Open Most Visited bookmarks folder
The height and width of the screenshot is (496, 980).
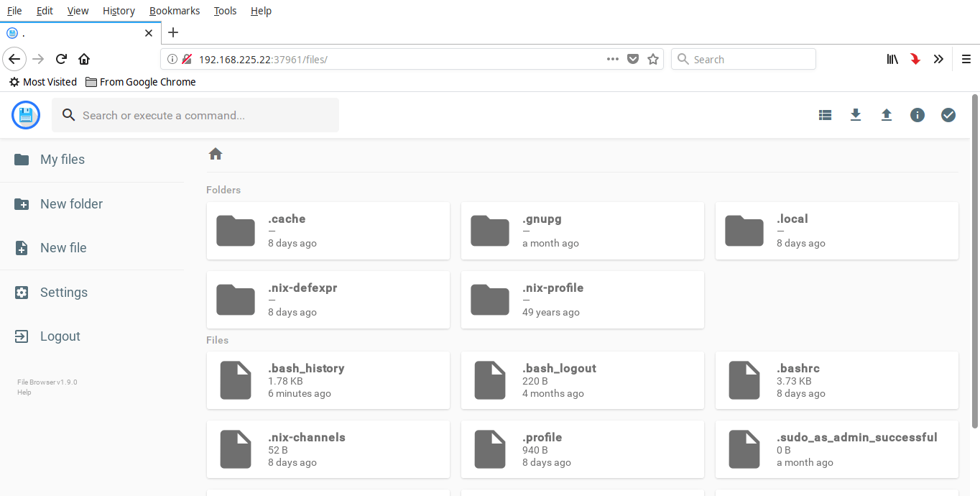[x=42, y=82]
